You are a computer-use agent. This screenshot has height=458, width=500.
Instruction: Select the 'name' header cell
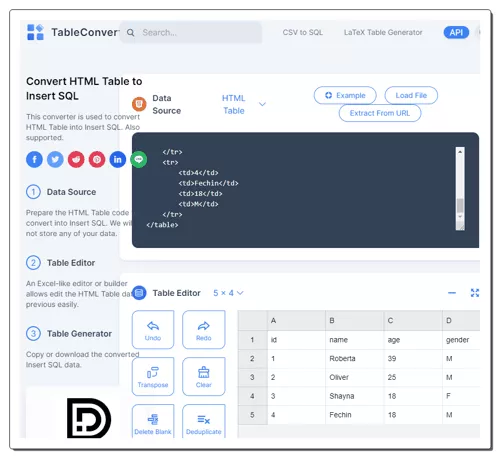[x=355, y=340]
